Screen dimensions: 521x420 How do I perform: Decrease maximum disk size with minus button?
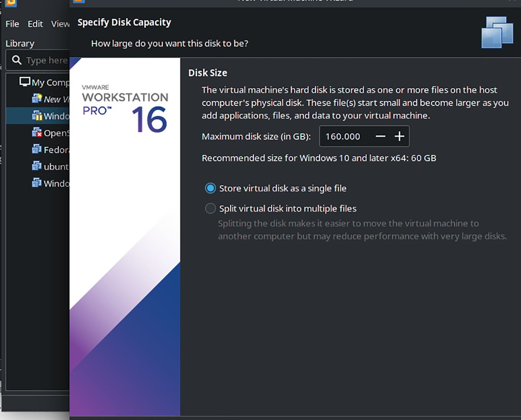[x=380, y=136]
